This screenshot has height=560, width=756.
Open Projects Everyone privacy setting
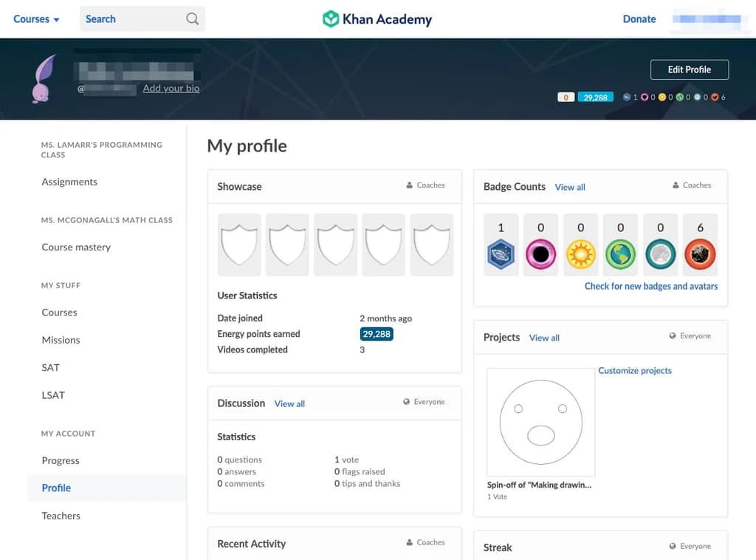coord(690,335)
